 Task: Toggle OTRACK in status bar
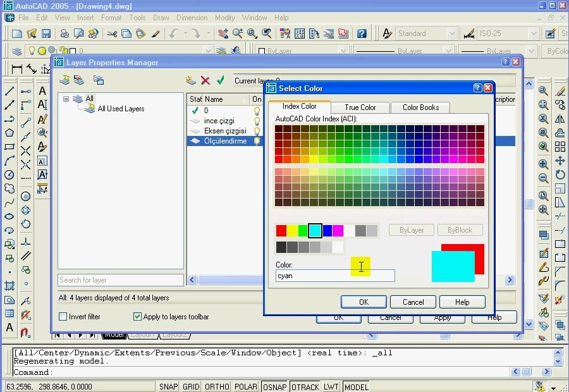(305, 387)
